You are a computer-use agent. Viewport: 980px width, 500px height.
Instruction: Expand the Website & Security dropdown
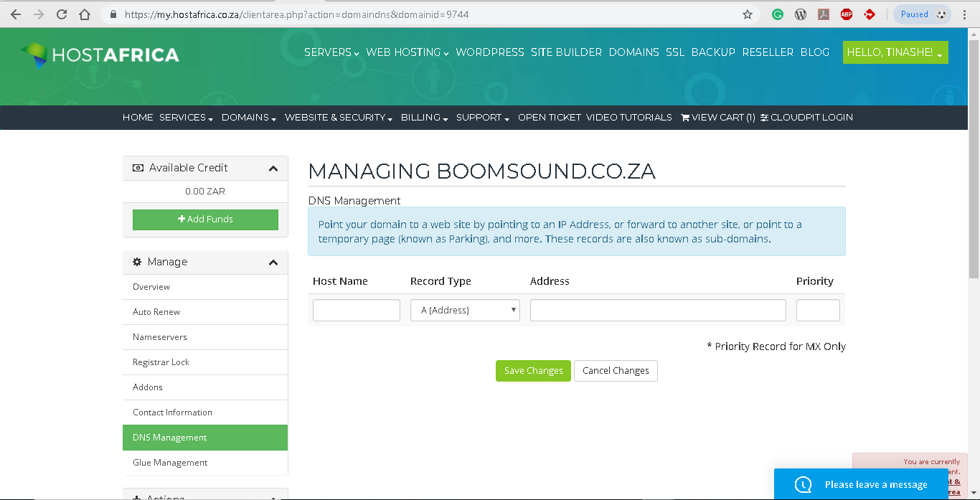point(339,117)
